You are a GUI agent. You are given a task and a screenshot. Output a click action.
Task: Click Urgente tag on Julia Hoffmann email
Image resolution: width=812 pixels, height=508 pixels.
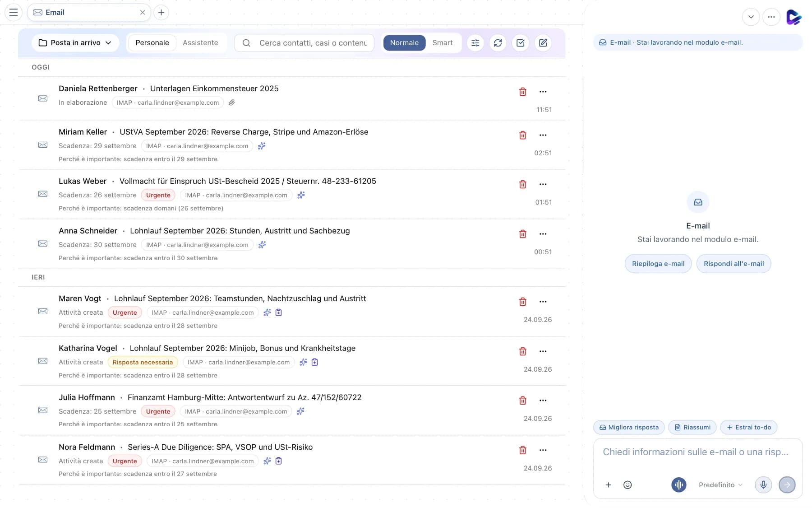tap(158, 411)
